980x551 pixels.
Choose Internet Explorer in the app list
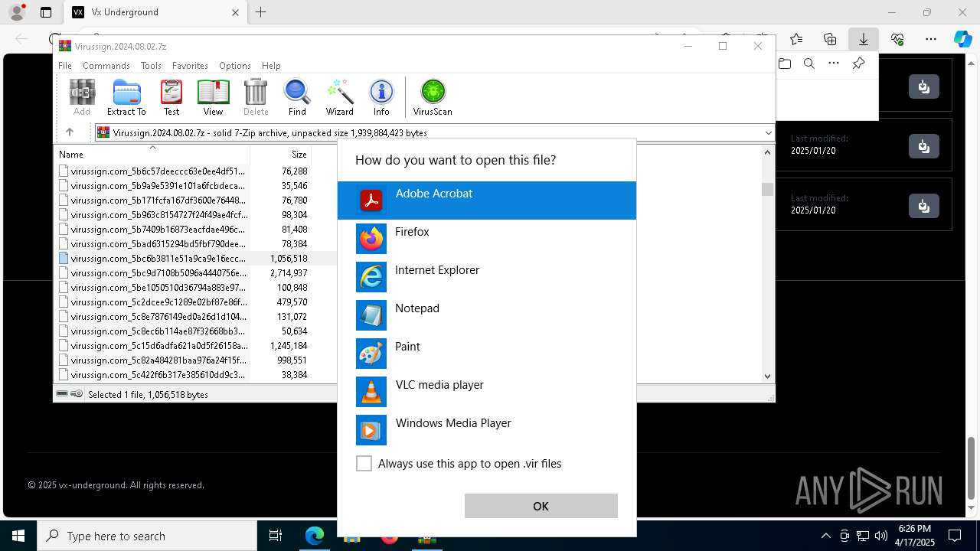click(487, 277)
